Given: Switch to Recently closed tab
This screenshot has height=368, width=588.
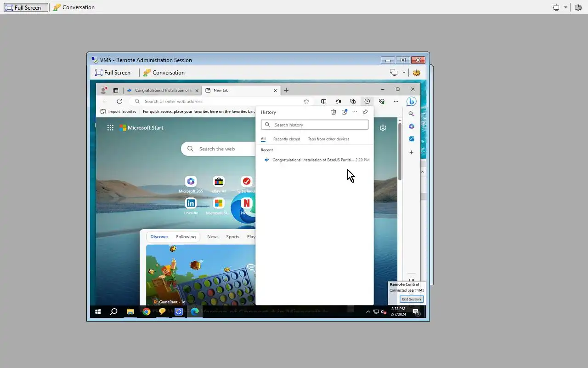Looking at the screenshot, I should (287, 139).
